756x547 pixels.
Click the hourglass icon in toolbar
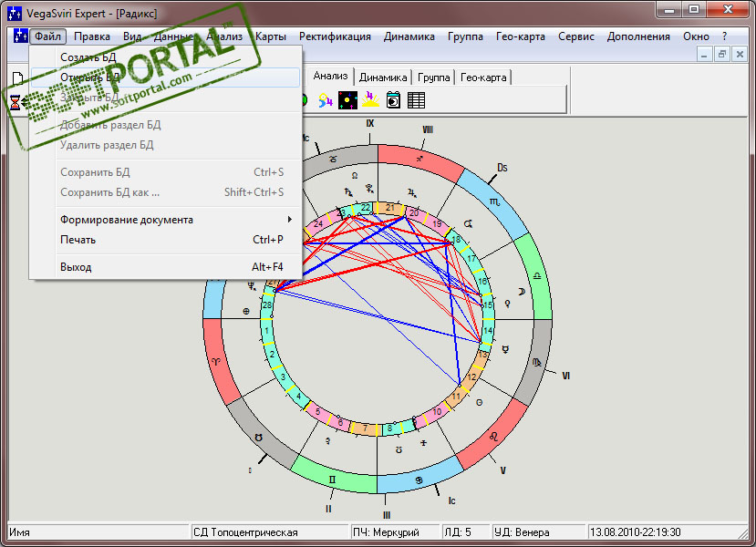click(x=16, y=102)
